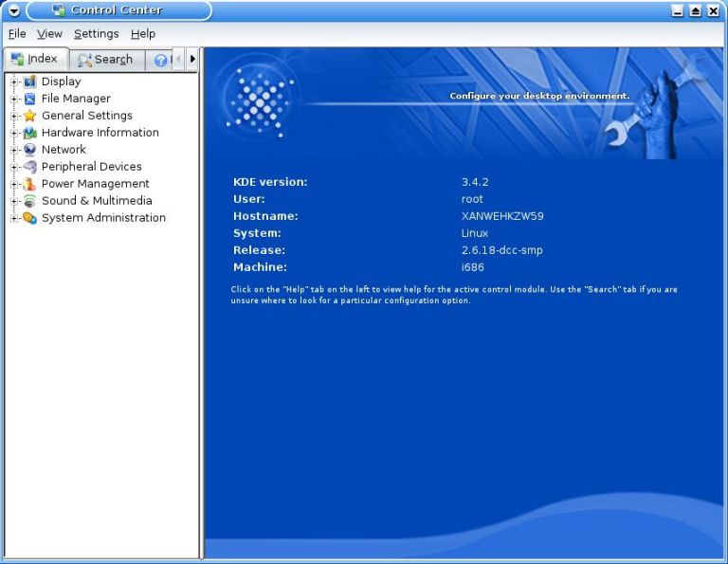Open the Settings menu
728x564 pixels.
coord(96,34)
